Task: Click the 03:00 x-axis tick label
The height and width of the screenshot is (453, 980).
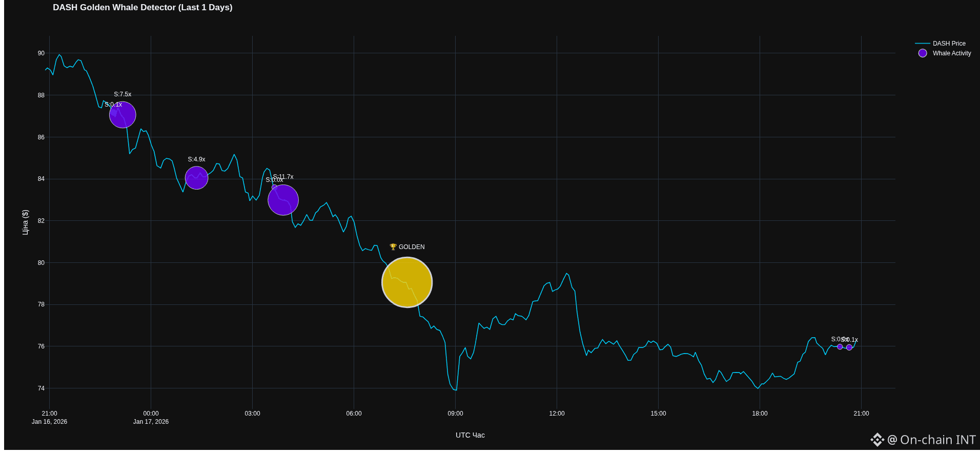Action: tap(252, 414)
